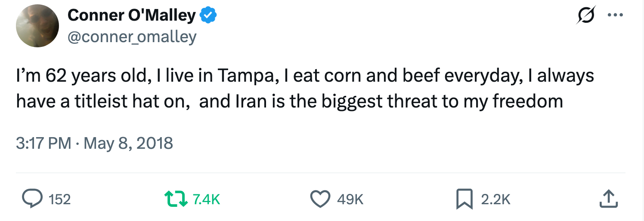Like the tweet with the heart icon
This screenshot has width=644, height=221.
tap(320, 199)
